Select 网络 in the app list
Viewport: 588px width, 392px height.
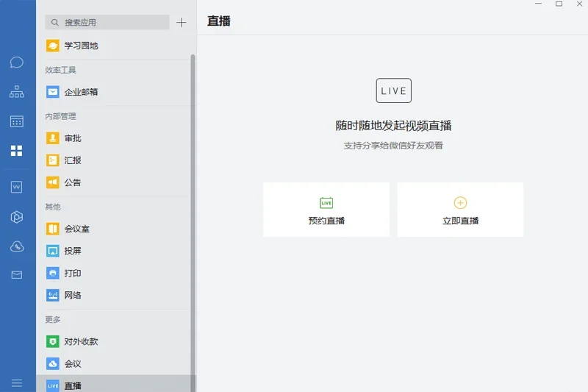point(116,295)
